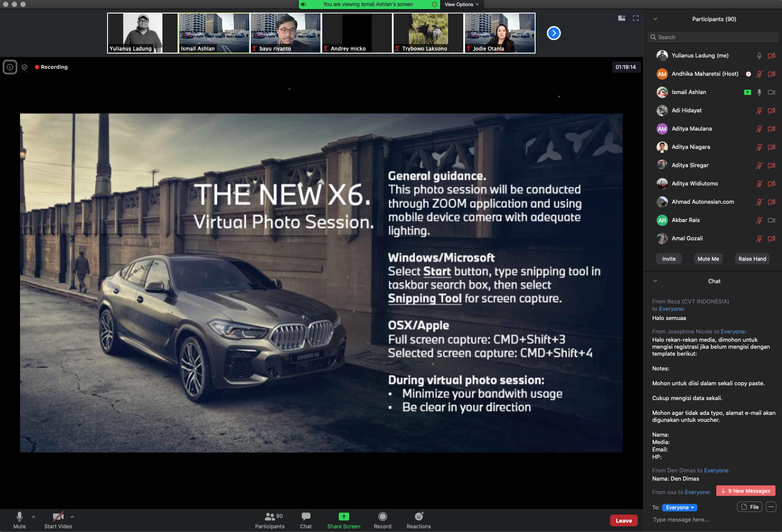The image size is (782, 532).
Task: Show next page of video thumbnails
Action: coord(553,33)
